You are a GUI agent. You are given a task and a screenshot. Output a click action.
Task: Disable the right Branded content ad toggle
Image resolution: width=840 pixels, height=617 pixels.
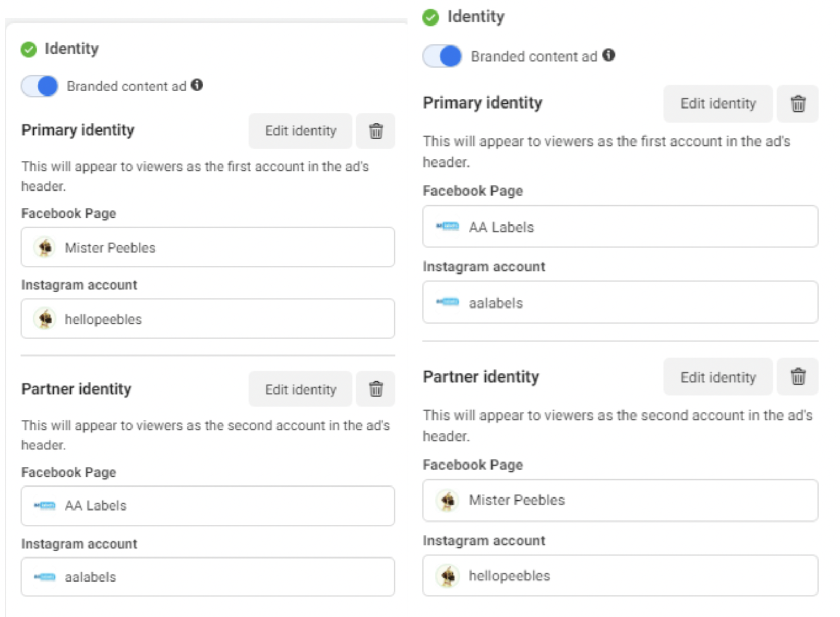point(442,56)
